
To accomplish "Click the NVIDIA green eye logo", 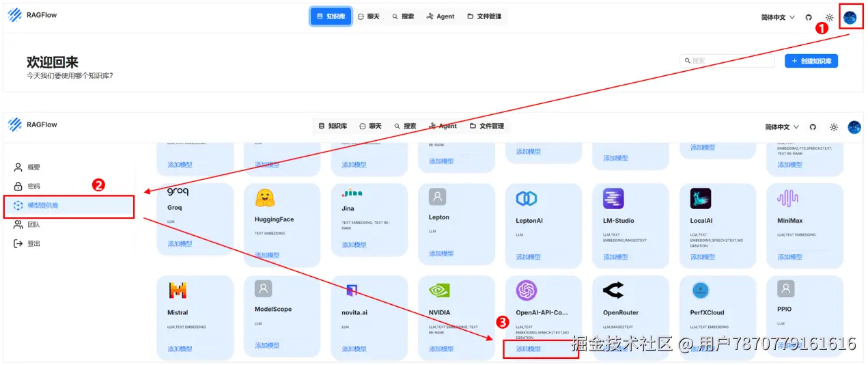I will tap(439, 290).
